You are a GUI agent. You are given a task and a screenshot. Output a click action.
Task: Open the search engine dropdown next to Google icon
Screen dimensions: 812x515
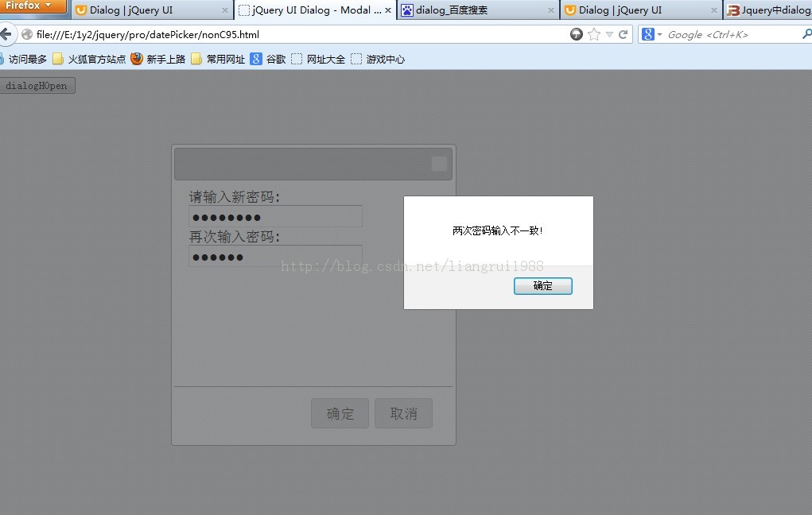659,35
